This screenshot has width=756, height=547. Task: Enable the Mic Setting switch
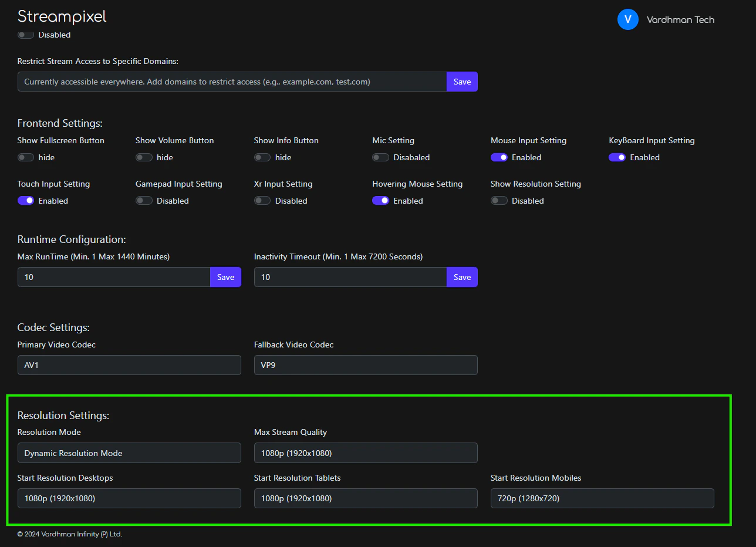(380, 157)
